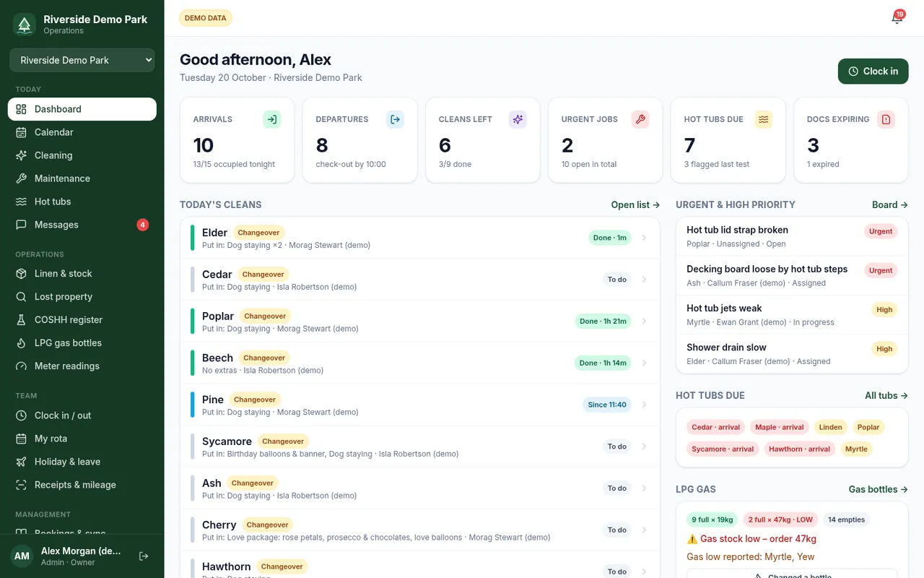Click the Holiday & leave plane icon
The image size is (924, 578).
(x=21, y=462)
